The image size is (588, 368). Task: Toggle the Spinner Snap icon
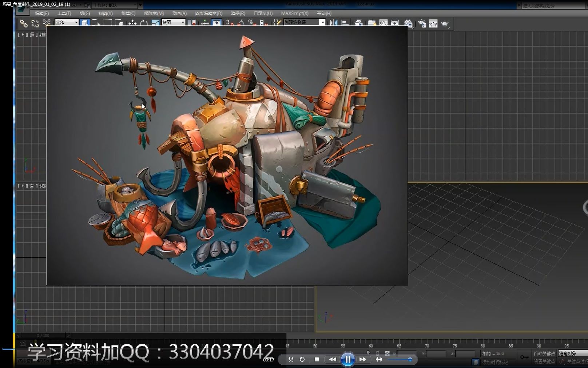(x=263, y=23)
